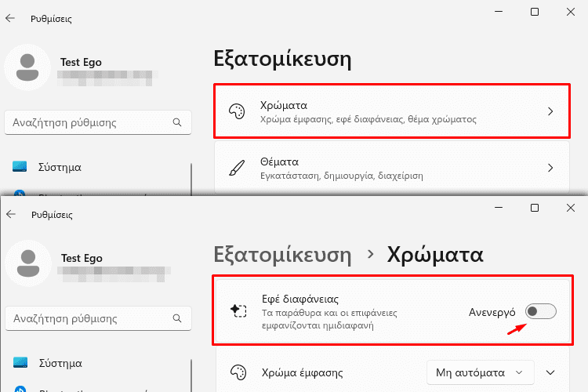This screenshot has width=588, height=392.
Task: Go back to the Εξατομίκευση breadcrumb
Action: (x=282, y=255)
